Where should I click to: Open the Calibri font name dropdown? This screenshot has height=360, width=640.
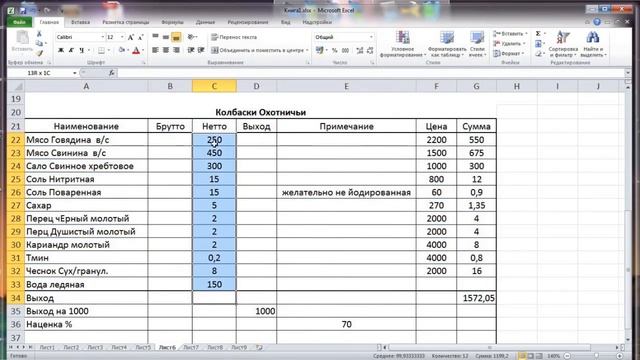[x=102, y=37]
